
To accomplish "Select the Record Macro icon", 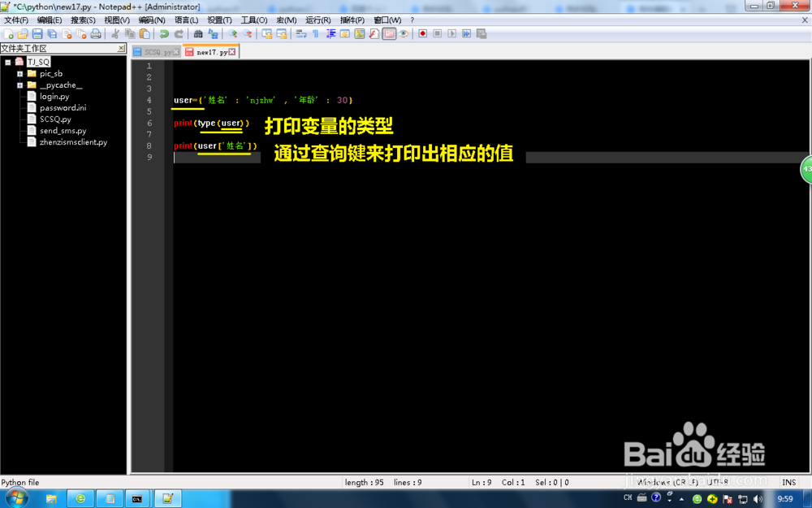I will 423,33.
